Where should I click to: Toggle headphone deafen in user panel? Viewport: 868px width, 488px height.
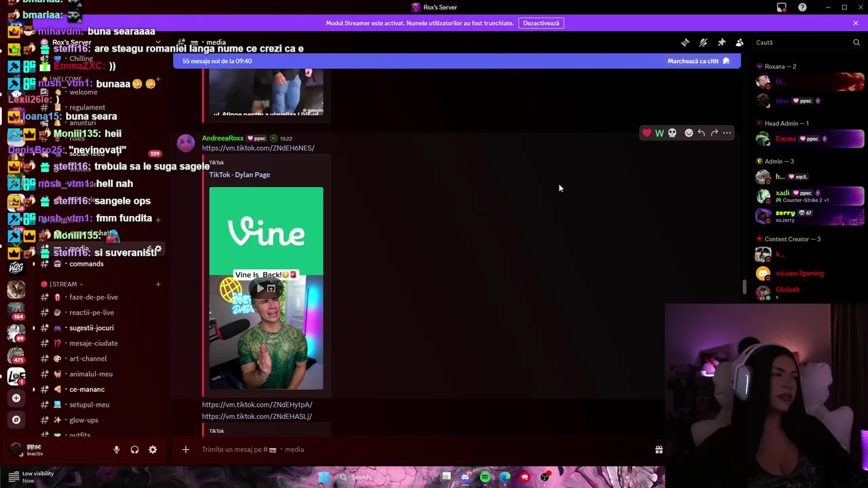[134, 449]
